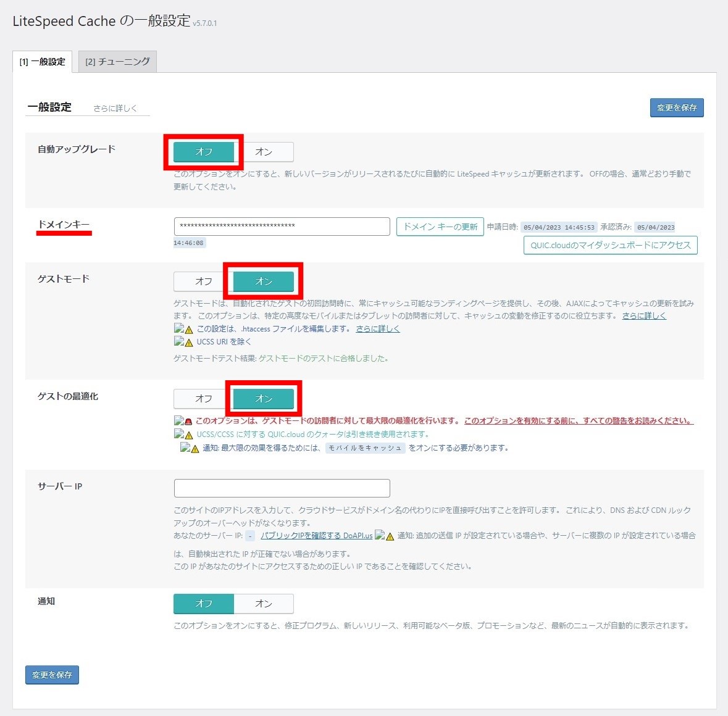Screen dimensions: 728x716
Task: Click red siren icon in ゲストの最適化 warning
Action: point(188,422)
